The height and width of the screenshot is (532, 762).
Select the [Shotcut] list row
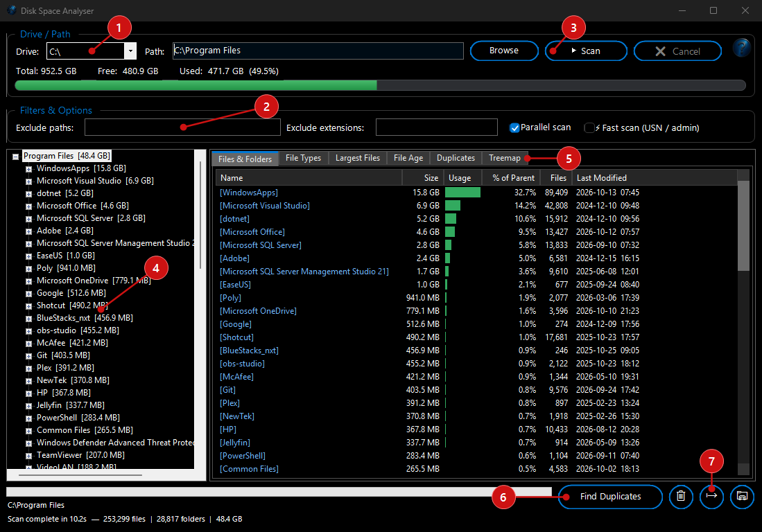click(476, 337)
